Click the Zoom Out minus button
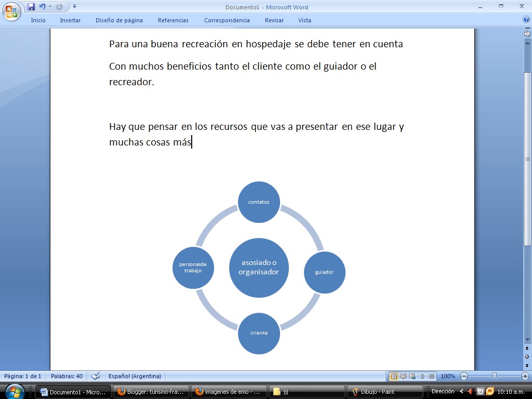Image resolution: width=532 pixels, height=399 pixels. 464,376
